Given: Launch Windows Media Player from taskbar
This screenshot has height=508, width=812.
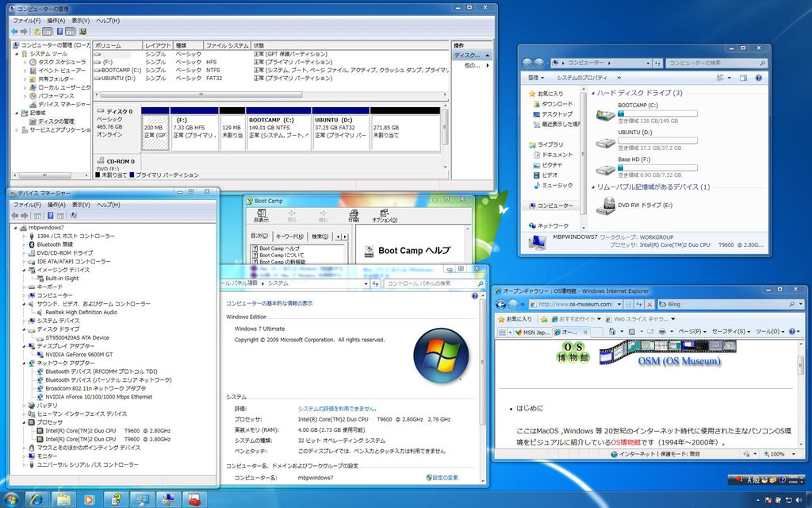Looking at the screenshot, I should [x=89, y=500].
